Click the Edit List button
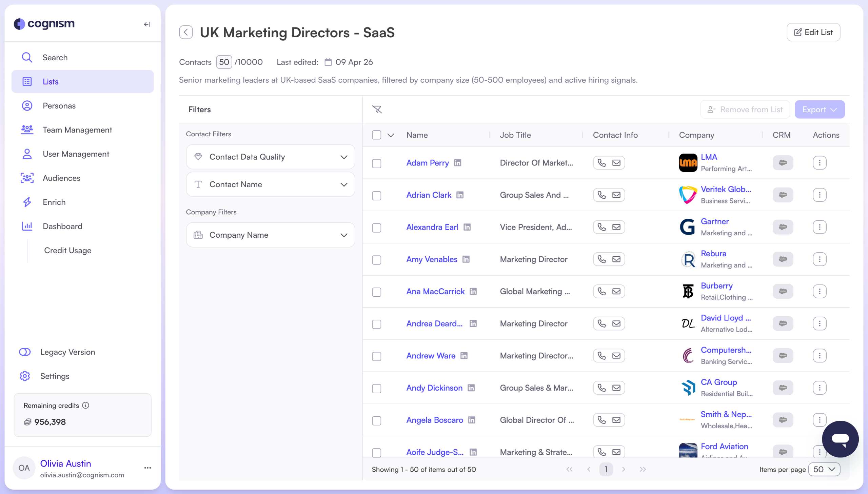This screenshot has height=494, width=868. point(813,32)
